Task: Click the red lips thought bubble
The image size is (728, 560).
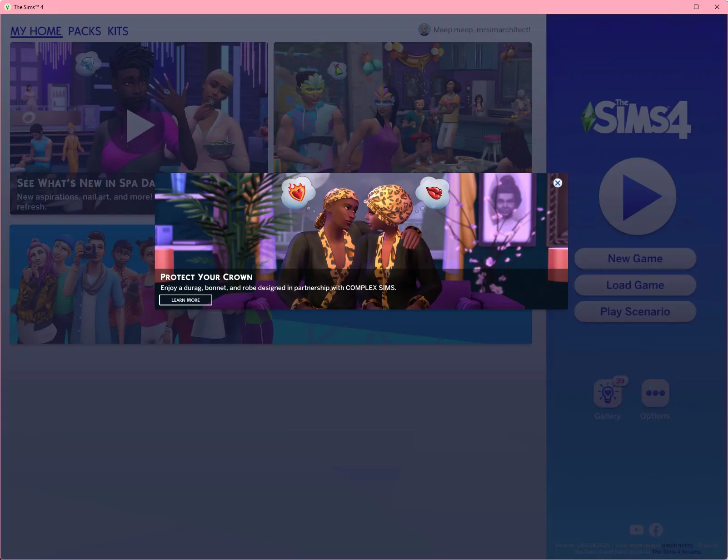Action: [433, 193]
